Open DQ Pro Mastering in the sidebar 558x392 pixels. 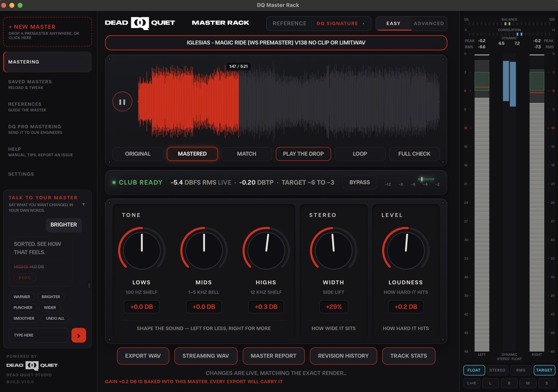click(x=47, y=129)
